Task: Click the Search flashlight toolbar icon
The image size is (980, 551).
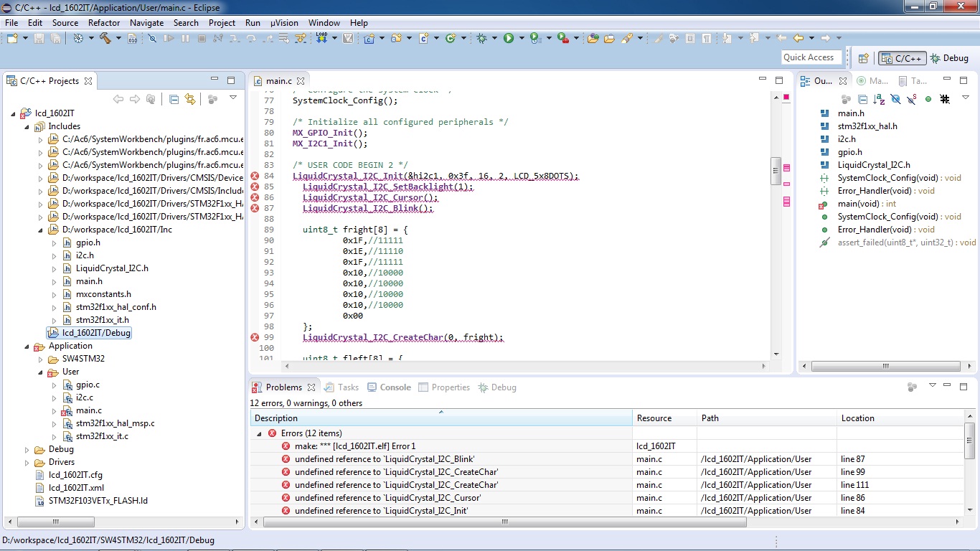Action: [626, 38]
